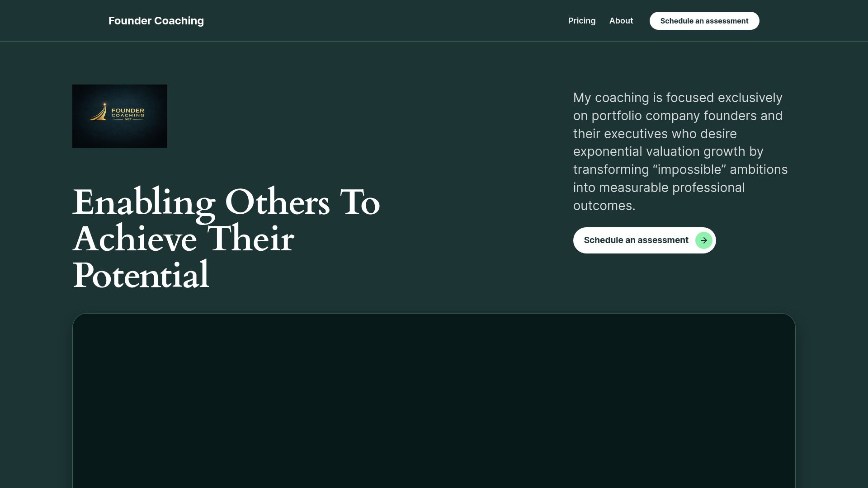Click the Founder Coaching site title
The image size is (868, 488).
pyautogui.click(x=156, y=21)
